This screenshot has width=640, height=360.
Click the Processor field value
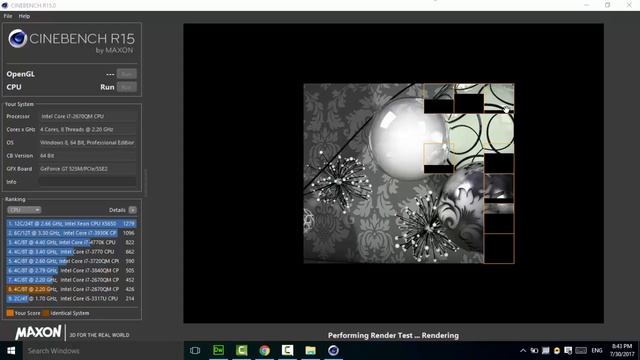coord(88,116)
